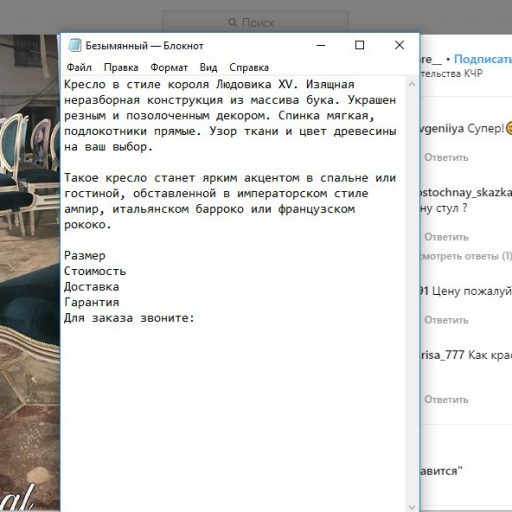The image size is (512, 512).
Task: Open the Справка menu in Notepad
Action: [249, 67]
